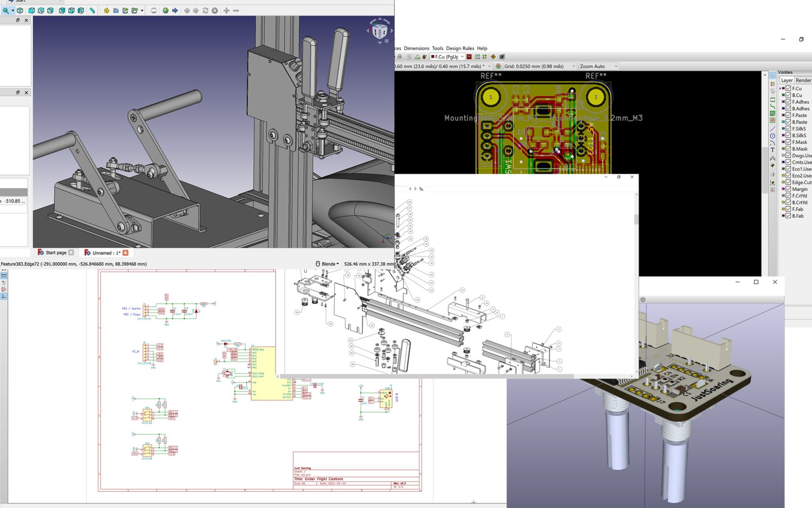Viewport: 812px width, 508px height.
Task: Click FreeCAD zoom out minus icon
Action: pyautogui.click(x=236, y=10)
